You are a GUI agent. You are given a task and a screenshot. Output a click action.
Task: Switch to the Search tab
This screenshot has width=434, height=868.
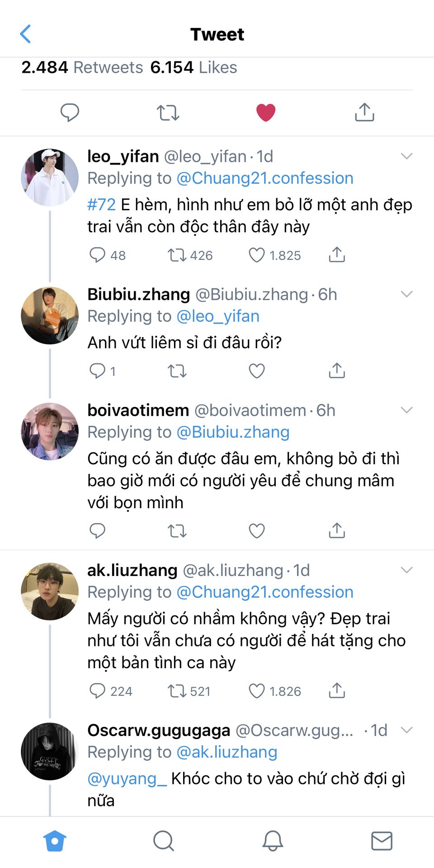pos(163,841)
